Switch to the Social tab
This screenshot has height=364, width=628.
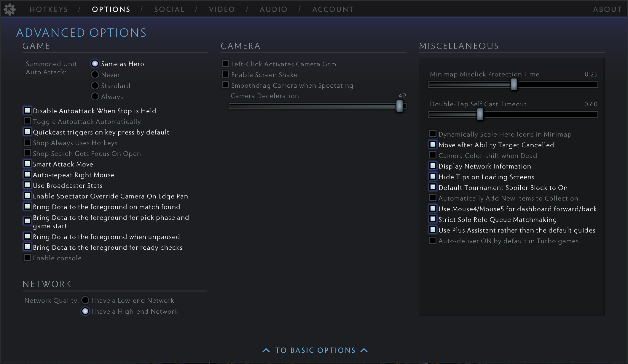click(170, 9)
